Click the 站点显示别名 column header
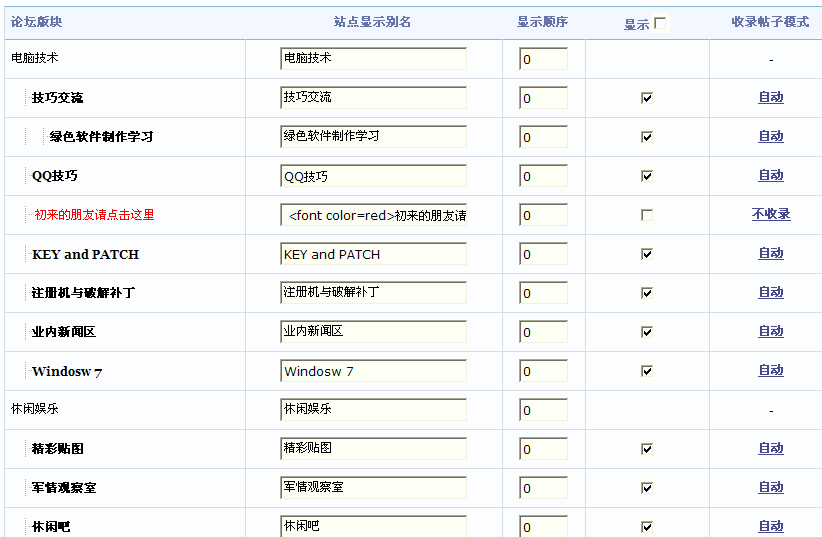The height and width of the screenshot is (537, 822). click(372, 22)
